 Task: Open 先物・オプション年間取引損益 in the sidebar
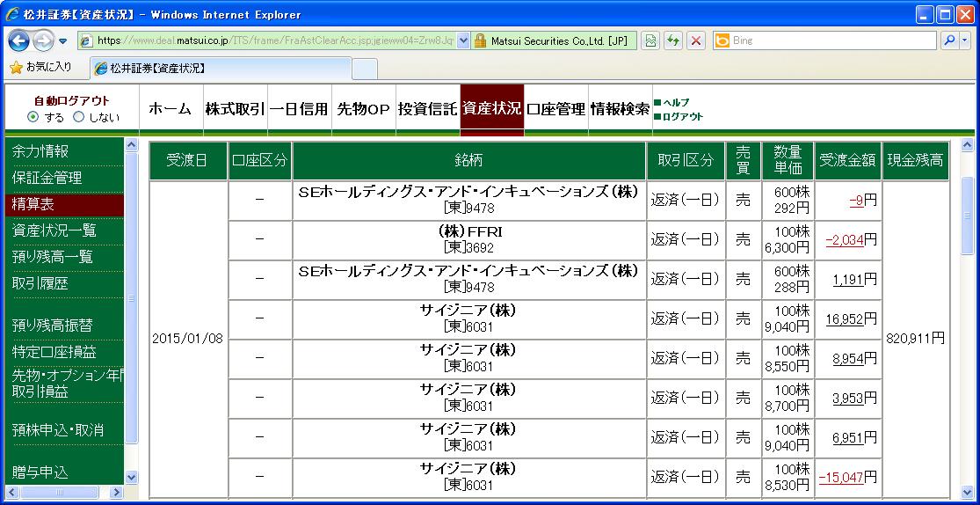point(68,383)
